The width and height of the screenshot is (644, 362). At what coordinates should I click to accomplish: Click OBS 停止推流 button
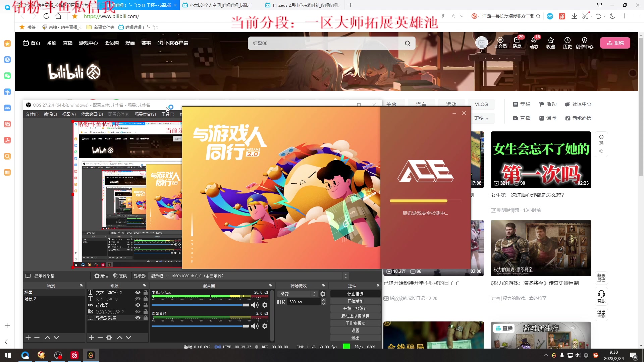click(355, 294)
